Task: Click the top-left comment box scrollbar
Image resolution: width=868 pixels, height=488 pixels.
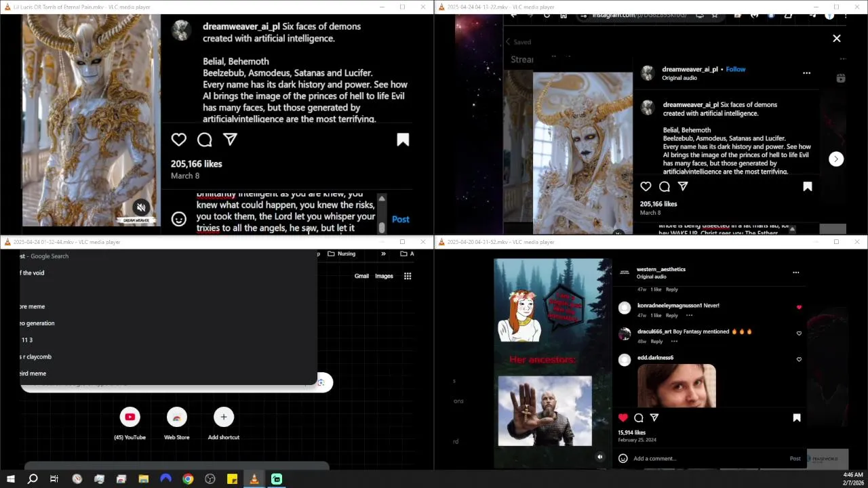Action: click(381, 214)
